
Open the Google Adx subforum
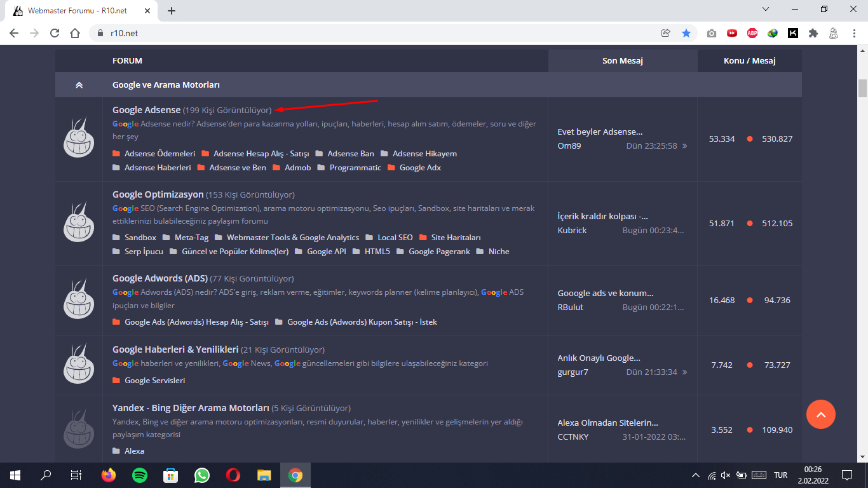click(x=420, y=168)
